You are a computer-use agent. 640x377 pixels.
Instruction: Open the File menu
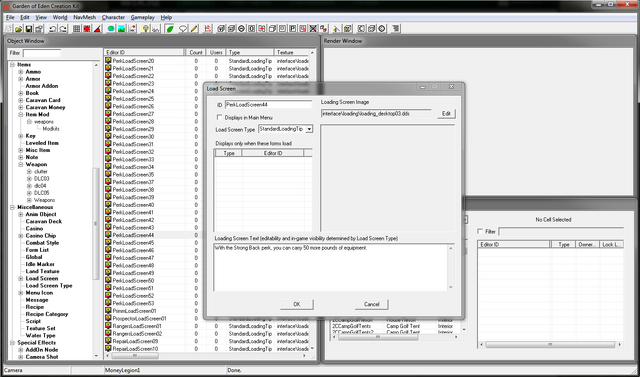[10, 18]
